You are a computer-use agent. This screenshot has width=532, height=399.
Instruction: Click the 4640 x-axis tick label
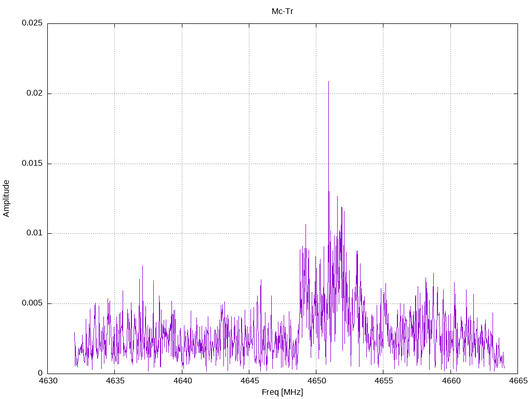point(182,381)
